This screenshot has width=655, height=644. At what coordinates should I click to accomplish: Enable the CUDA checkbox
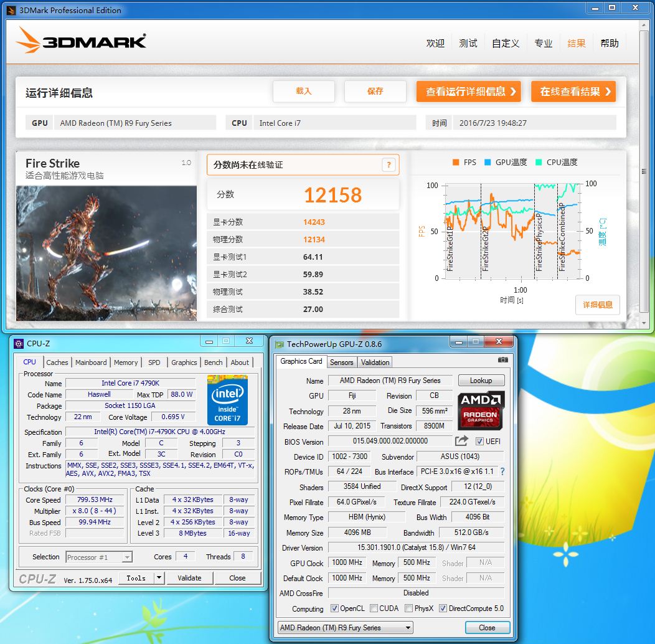click(x=374, y=608)
